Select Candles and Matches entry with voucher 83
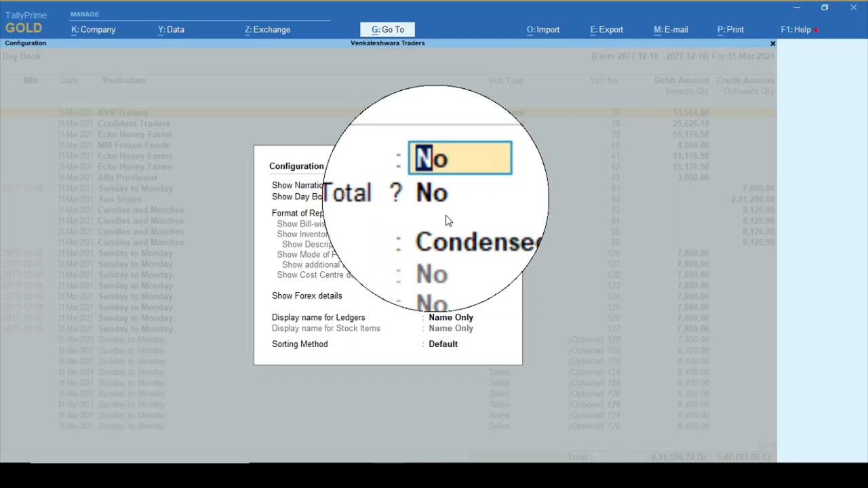 [x=140, y=210]
